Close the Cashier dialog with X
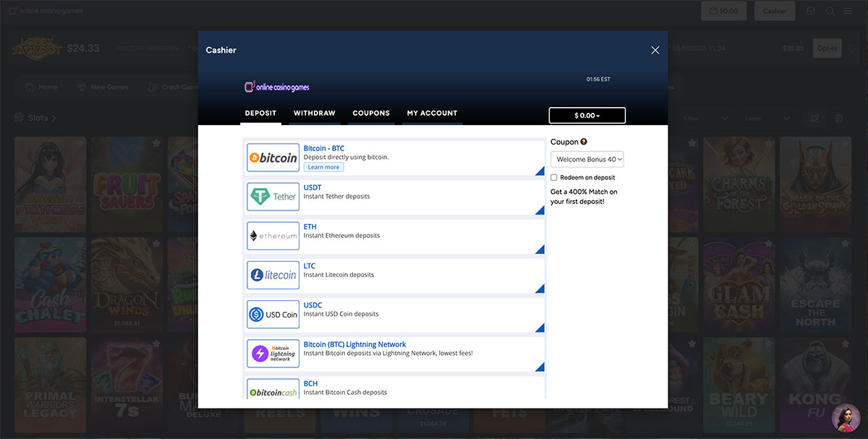Screen dimensions: 868x439 pos(655,50)
